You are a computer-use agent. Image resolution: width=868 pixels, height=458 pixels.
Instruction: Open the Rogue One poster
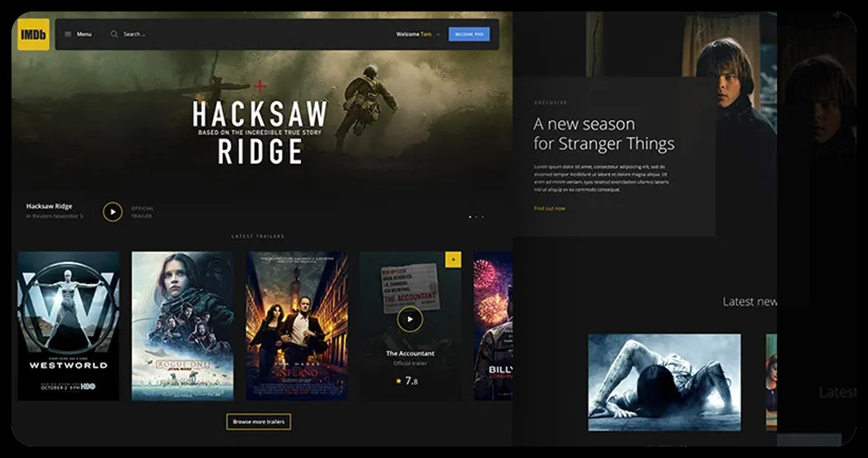click(182, 325)
